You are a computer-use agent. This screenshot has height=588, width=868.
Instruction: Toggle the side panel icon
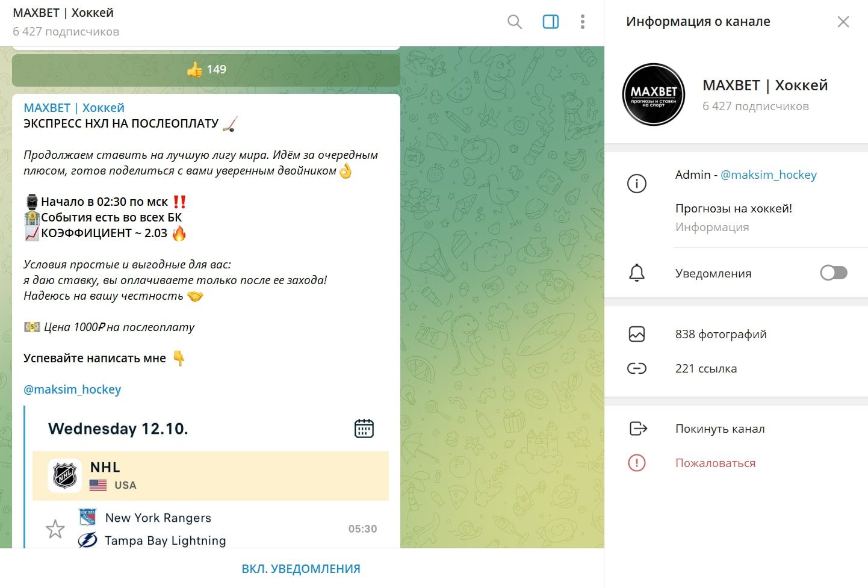[551, 22]
